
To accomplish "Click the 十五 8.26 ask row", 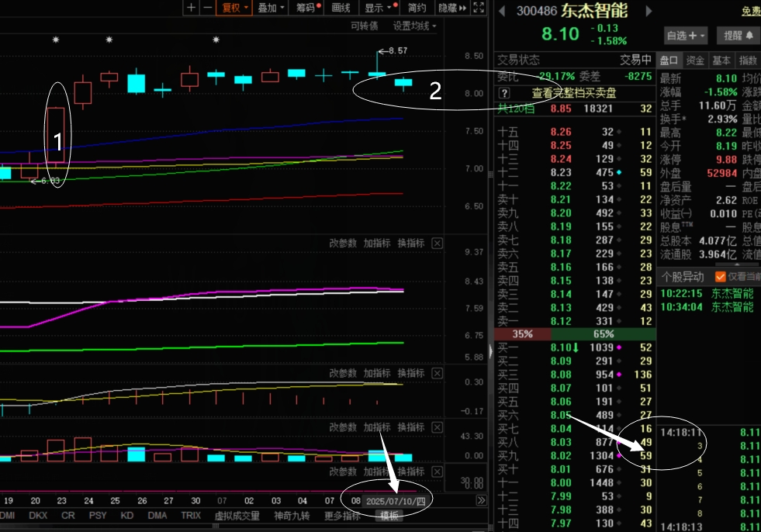I will (575, 132).
